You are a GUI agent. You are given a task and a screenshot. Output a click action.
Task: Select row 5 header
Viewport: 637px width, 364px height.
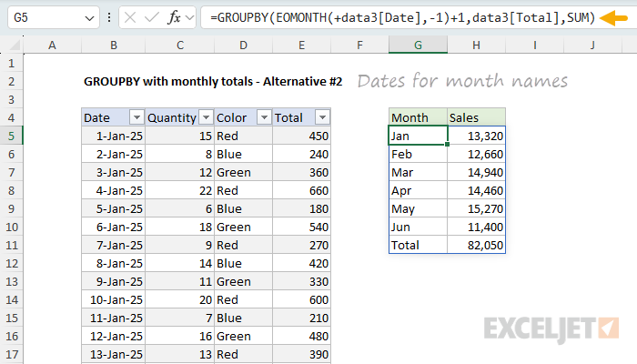(11, 136)
